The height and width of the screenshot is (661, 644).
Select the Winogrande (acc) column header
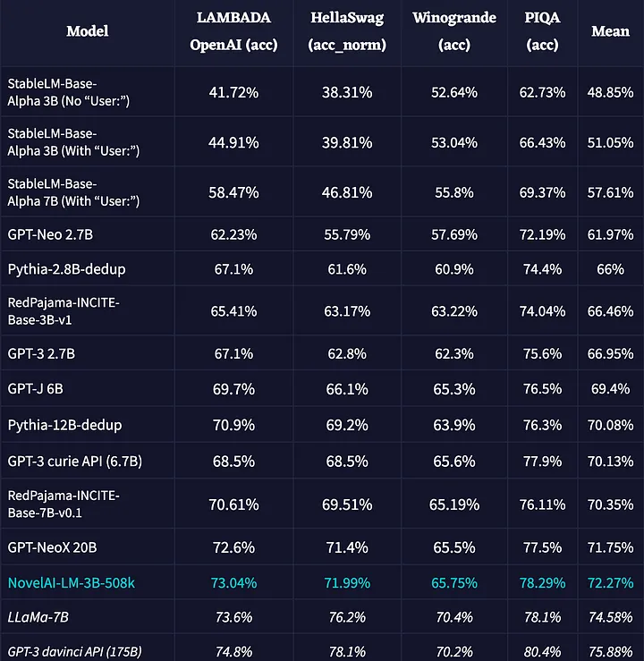click(x=454, y=31)
